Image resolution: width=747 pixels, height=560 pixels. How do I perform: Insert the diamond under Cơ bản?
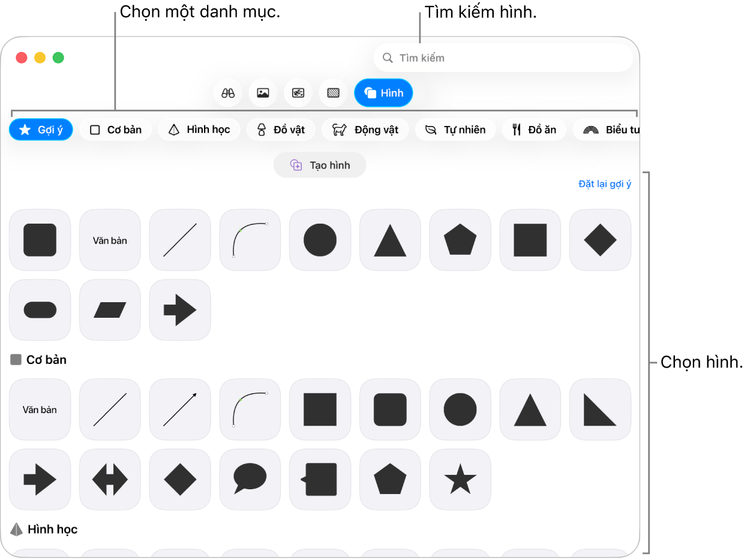(180, 480)
